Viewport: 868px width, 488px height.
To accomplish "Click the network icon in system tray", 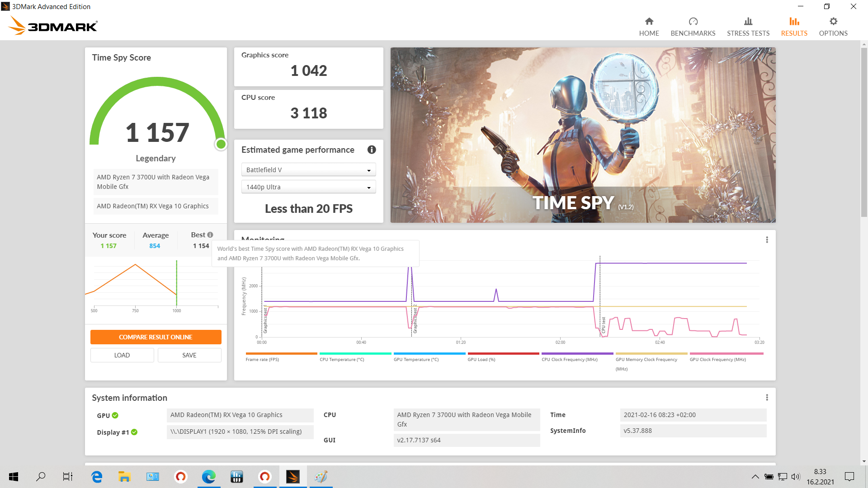I will 783,476.
